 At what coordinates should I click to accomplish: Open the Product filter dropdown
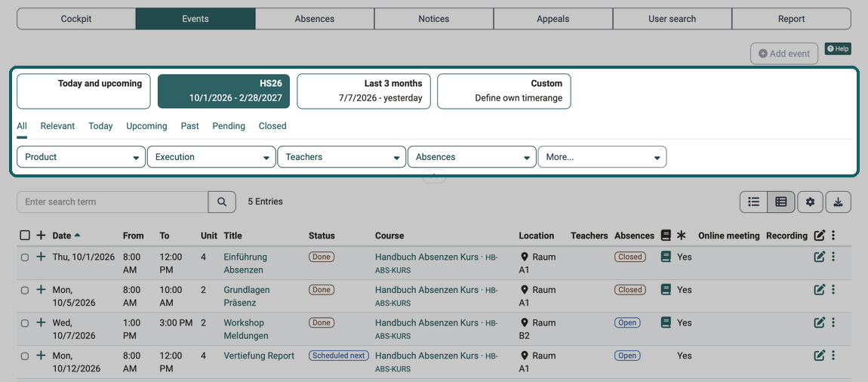tap(82, 157)
